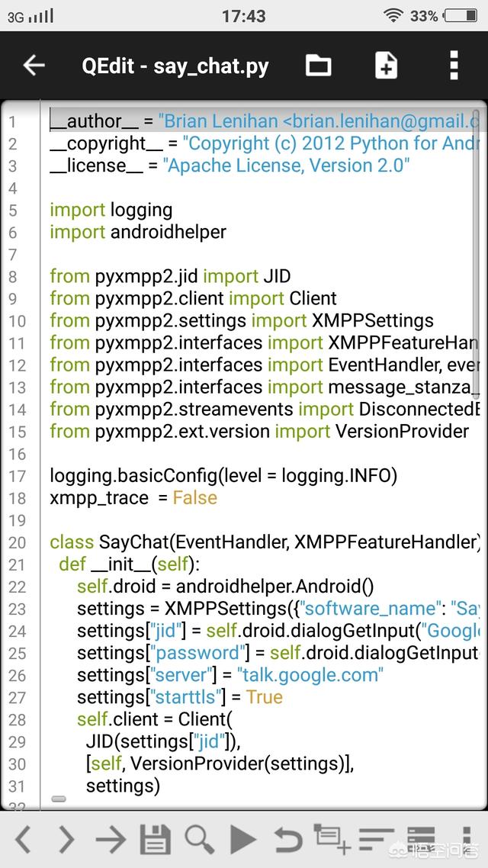488x868 pixels.
Task: Grab the horizontal scrollbar handle below the code
Action: tap(59, 799)
